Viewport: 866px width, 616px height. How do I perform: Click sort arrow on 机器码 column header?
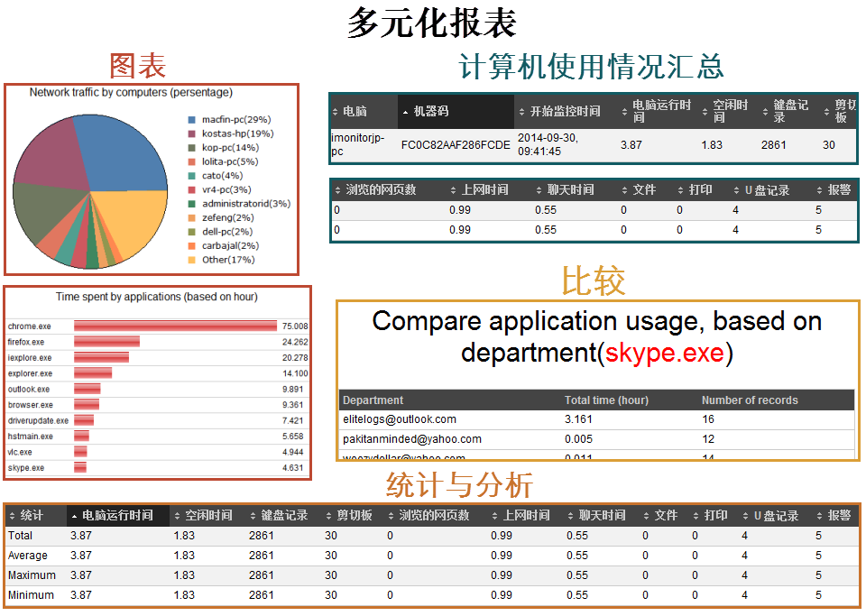click(x=405, y=112)
